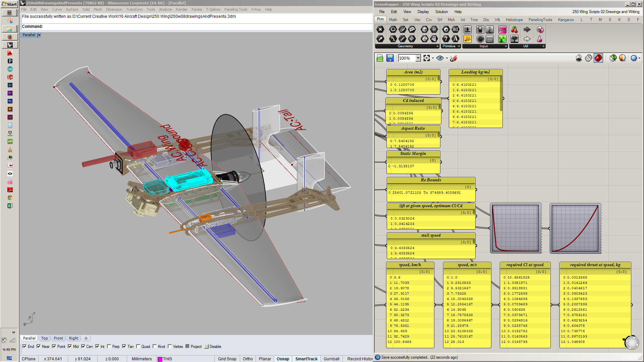This screenshot has width=644, height=362.
Task: Open the canvas zoom percentage dropdown
Action: 418,58
